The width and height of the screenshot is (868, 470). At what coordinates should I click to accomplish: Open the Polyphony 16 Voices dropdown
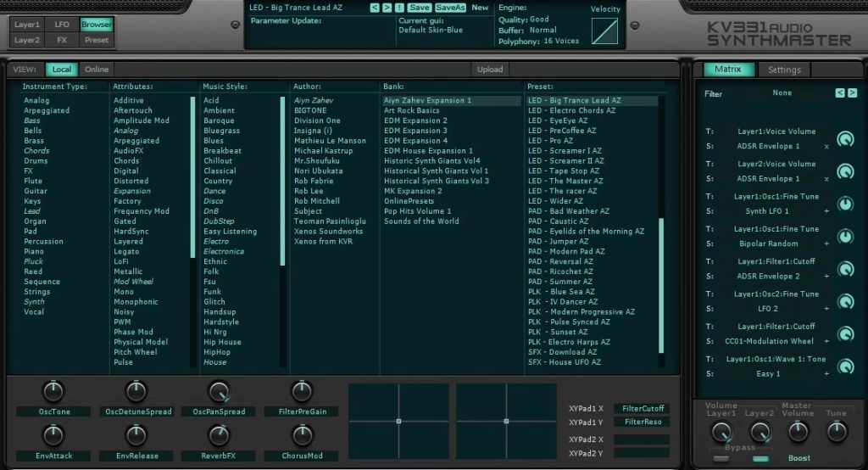pos(561,41)
